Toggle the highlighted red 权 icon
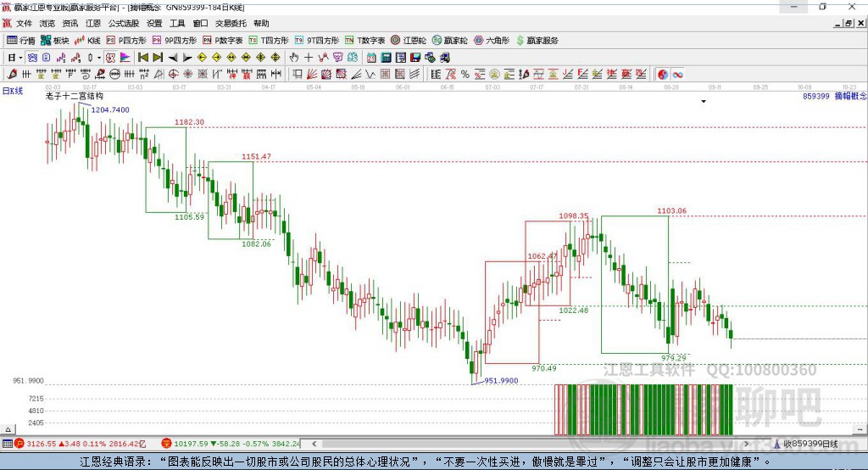 pos(110,58)
